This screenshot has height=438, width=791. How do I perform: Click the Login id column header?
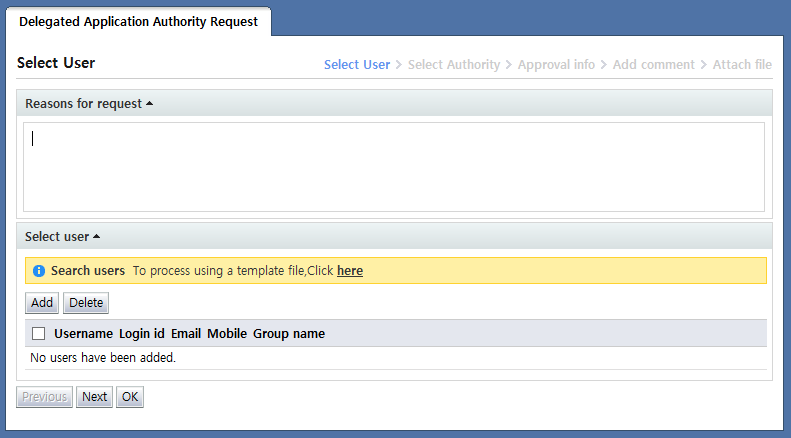pyautogui.click(x=141, y=333)
